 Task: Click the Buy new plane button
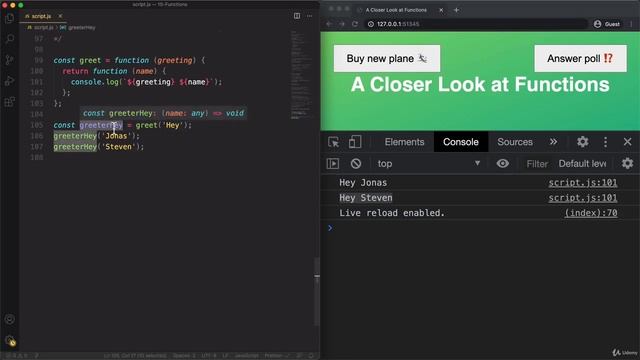387,58
